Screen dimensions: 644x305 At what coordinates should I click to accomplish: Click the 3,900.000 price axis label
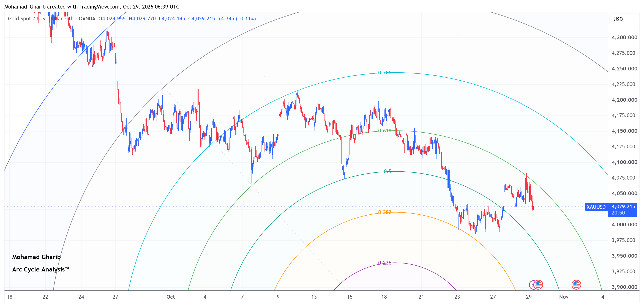pos(624,287)
